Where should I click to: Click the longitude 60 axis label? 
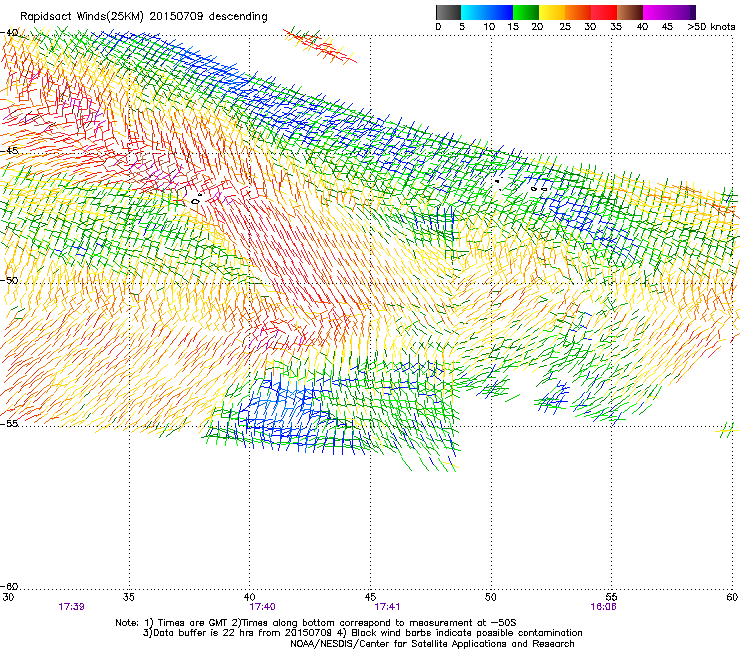pyautogui.click(x=732, y=597)
